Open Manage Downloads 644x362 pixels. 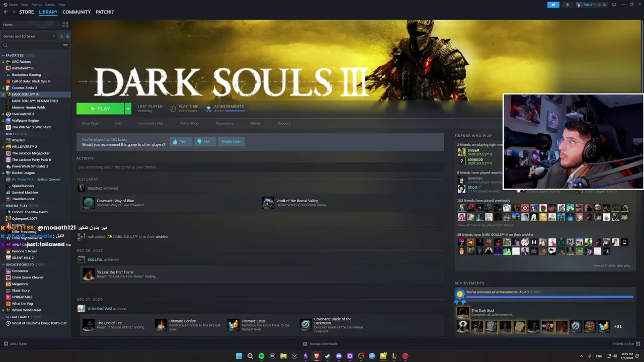click(320, 344)
